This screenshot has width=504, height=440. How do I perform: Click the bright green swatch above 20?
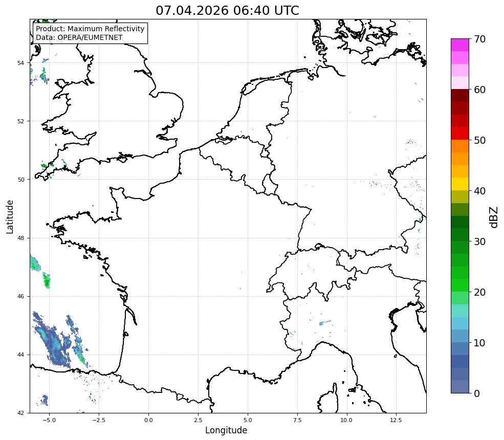460,285
